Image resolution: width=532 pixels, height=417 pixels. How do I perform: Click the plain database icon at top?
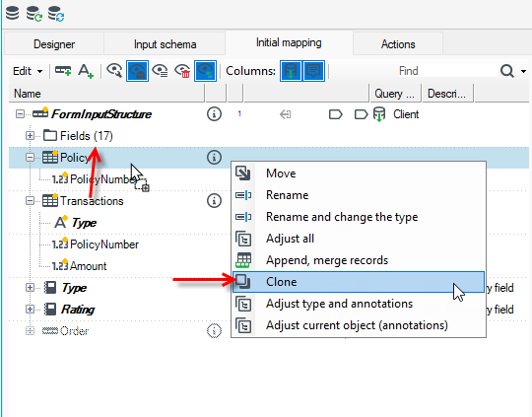[13, 13]
